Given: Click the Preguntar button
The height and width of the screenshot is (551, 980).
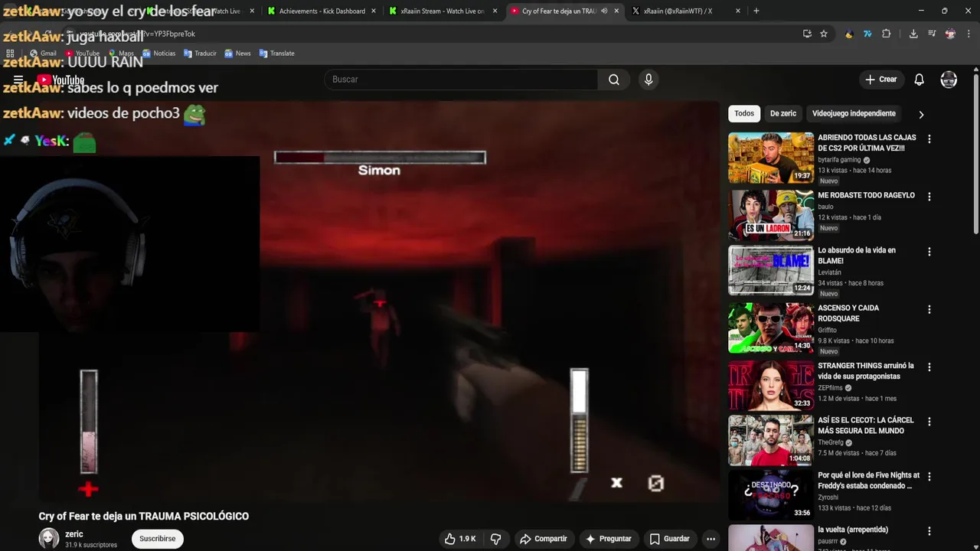Looking at the screenshot, I should click(609, 539).
